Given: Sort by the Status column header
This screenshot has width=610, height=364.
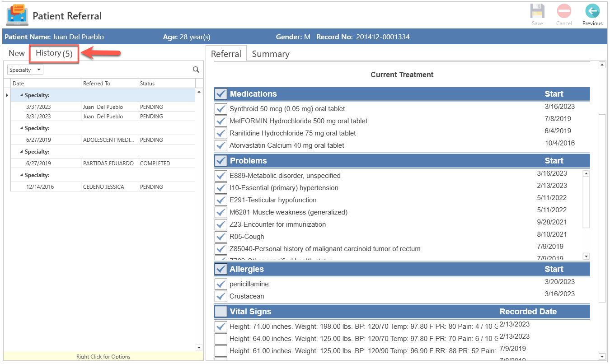Looking at the screenshot, I should [167, 84].
